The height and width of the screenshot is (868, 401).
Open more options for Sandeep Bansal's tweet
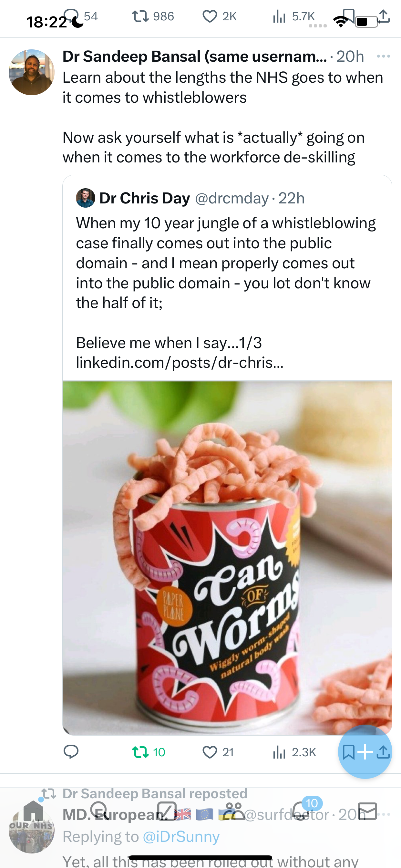click(x=384, y=56)
